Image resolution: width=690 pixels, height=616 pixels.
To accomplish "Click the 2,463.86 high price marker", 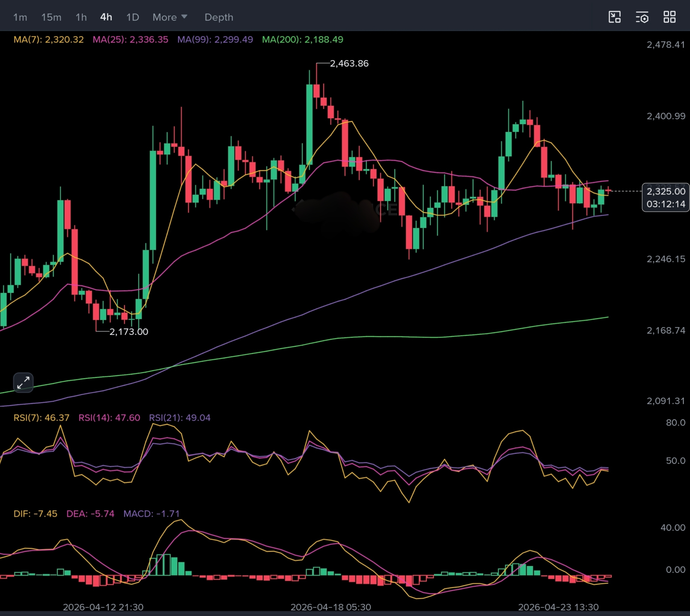I will point(349,64).
